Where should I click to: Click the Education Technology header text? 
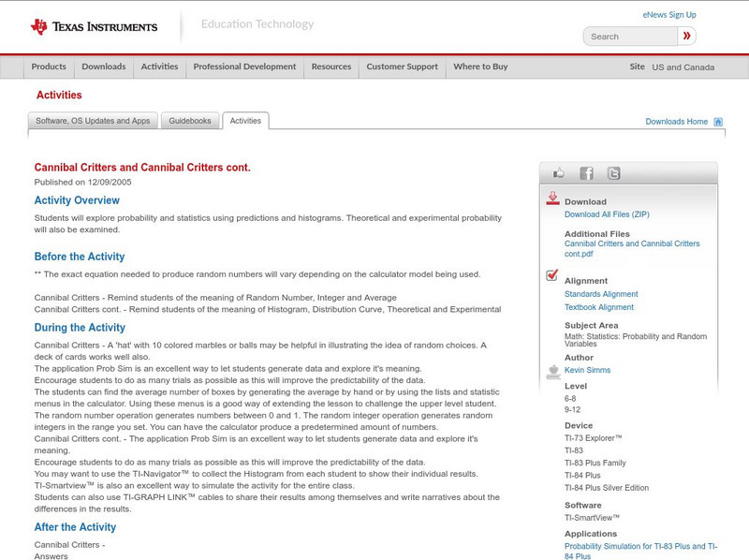[257, 24]
